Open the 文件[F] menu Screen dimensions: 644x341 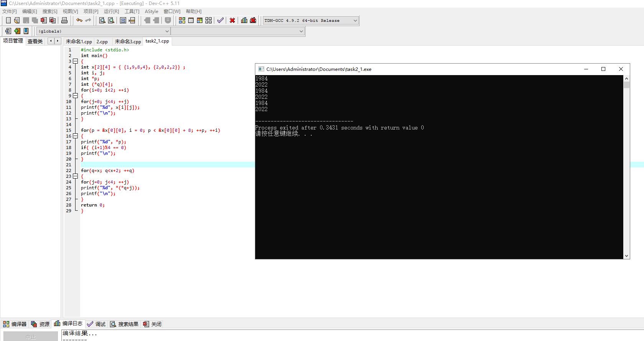tap(10, 11)
